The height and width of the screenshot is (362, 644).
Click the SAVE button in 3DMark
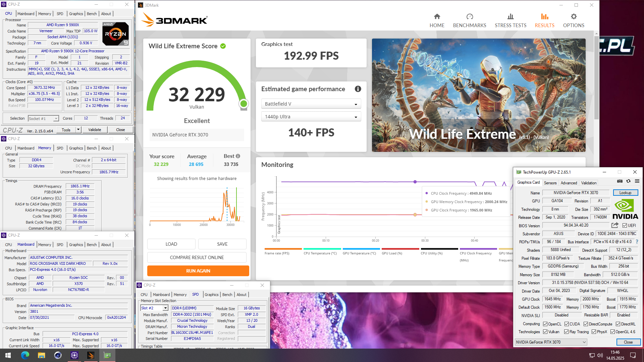(222, 244)
